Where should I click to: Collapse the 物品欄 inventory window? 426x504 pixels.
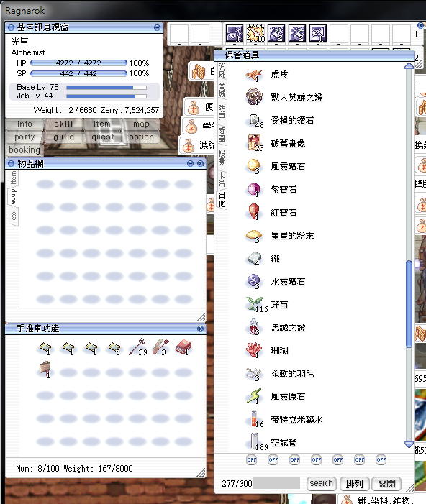point(190,164)
